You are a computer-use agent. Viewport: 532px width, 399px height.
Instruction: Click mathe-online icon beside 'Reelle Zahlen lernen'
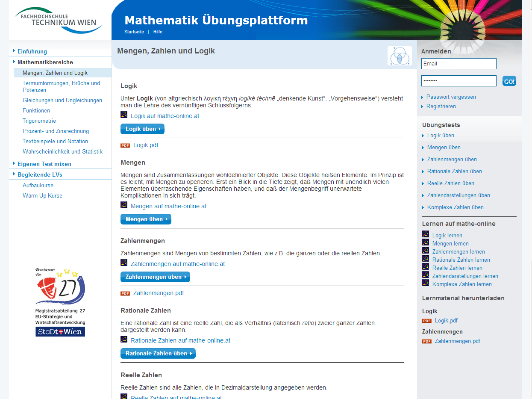pyautogui.click(x=426, y=266)
